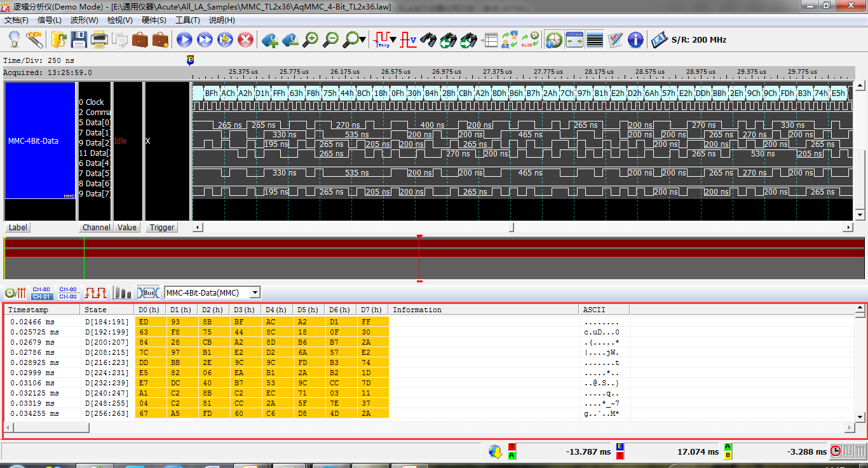This screenshot has width=868, height=468.
Task: Click the gray bar chart statistics icon
Action: pos(122,292)
